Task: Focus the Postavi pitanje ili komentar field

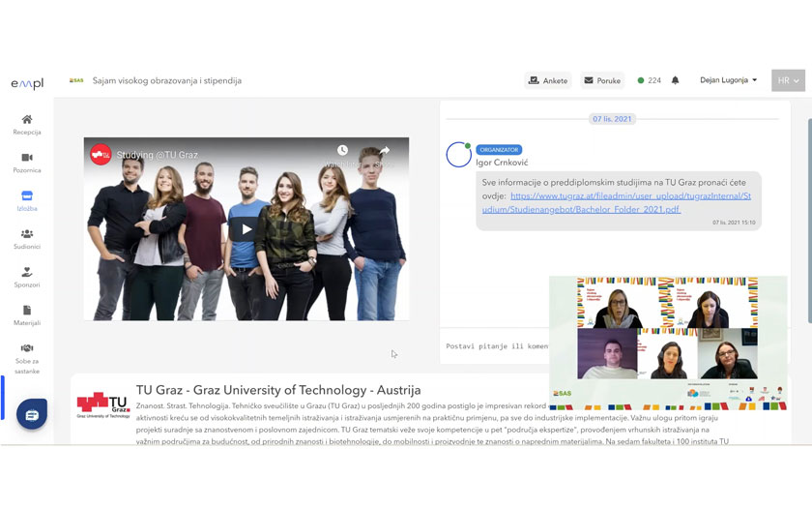Action: point(496,345)
